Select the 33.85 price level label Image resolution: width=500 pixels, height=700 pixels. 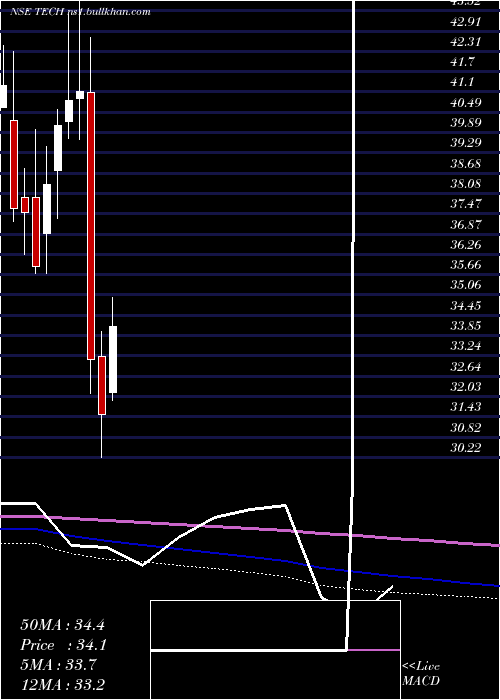465,326
